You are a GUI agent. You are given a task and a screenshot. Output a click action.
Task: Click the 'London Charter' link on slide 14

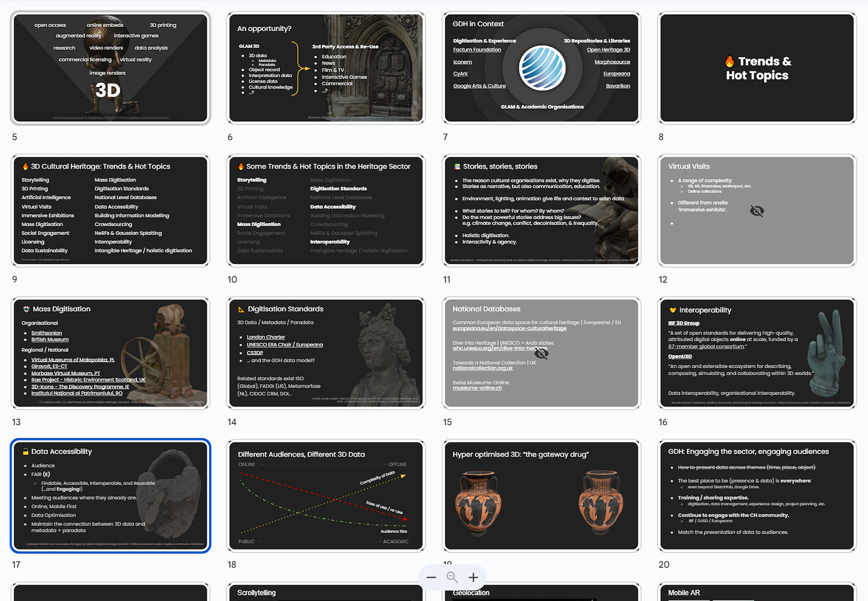pyautogui.click(x=266, y=337)
